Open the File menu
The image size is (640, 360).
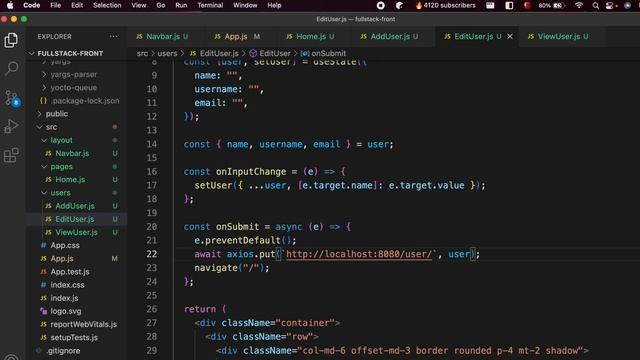[x=56, y=5]
